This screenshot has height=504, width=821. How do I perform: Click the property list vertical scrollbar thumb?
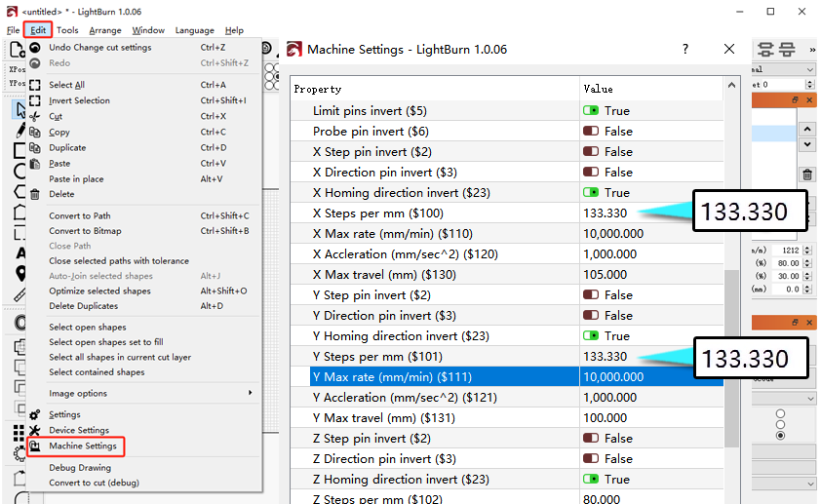point(731,359)
